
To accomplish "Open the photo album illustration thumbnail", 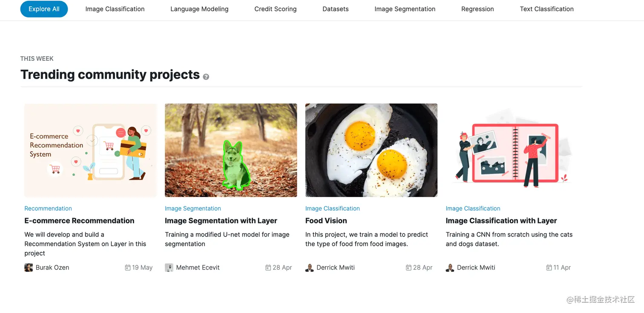I will click(512, 150).
